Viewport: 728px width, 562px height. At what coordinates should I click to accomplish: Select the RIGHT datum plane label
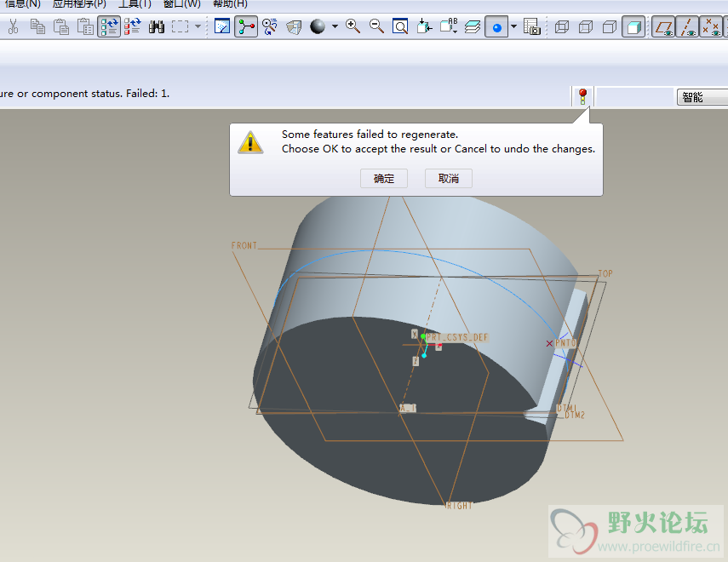pos(460,506)
